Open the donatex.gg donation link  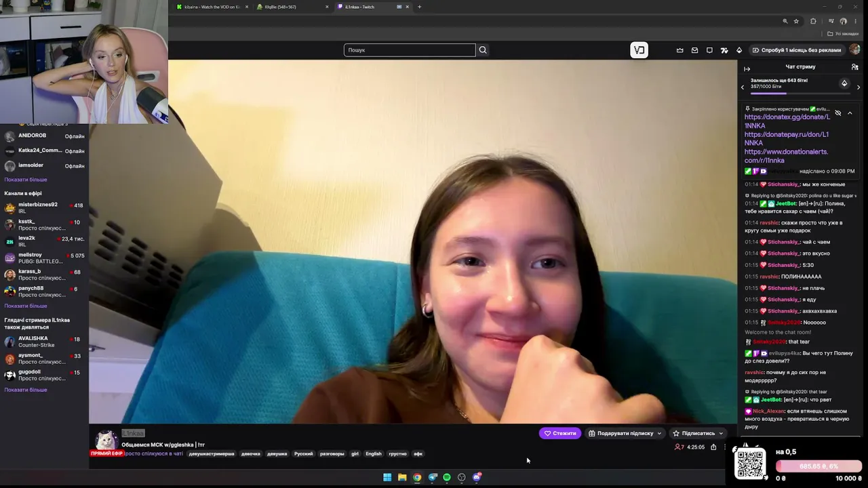tap(787, 121)
